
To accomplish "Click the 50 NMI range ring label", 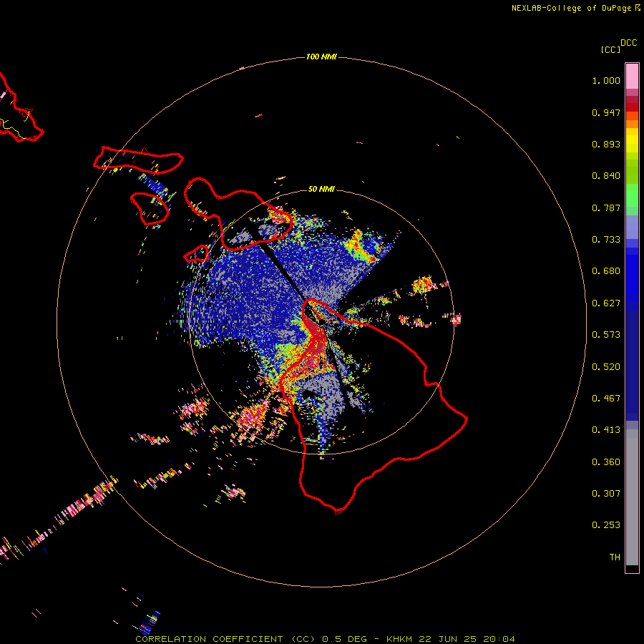I will coord(321,189).
